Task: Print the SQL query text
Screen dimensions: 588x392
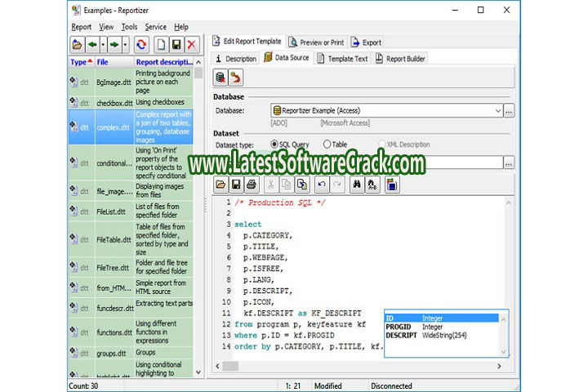Action: 252,185
